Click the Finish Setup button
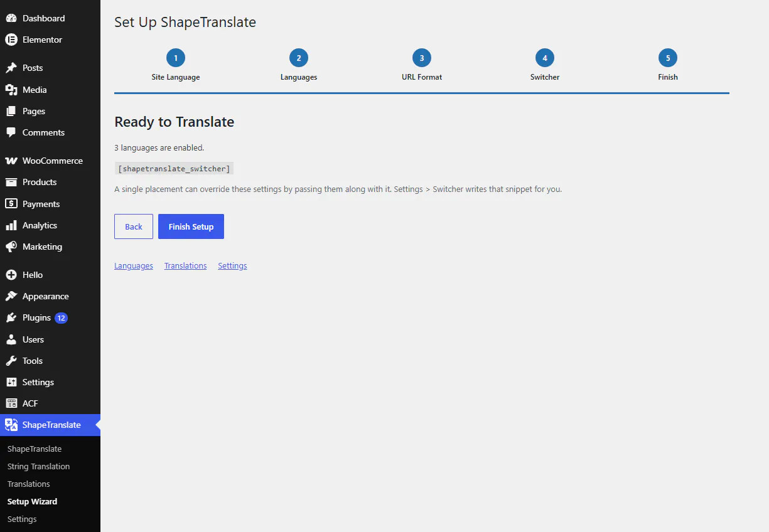Viewport: 769px width, 532px height. click(191, 226)
